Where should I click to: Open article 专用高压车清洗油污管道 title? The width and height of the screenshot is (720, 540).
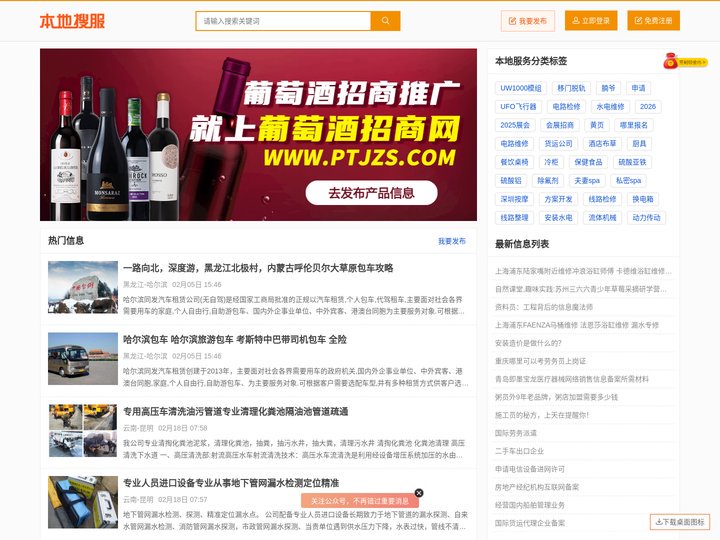pyautogui.click(x=236, y=411)
